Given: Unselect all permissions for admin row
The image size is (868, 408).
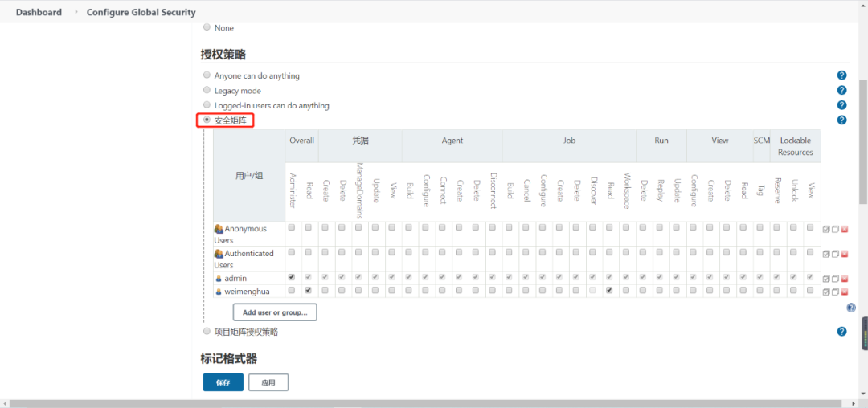Looking at the screenshot, I should 835,279.
